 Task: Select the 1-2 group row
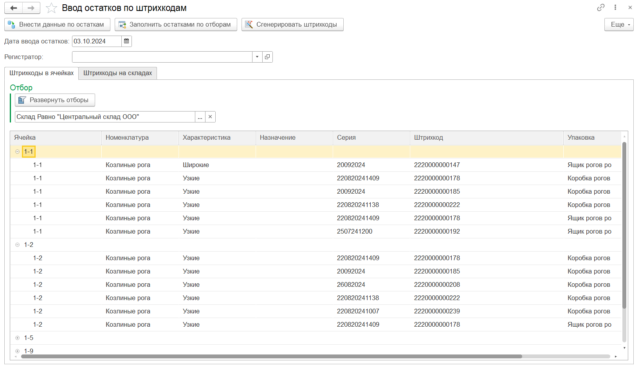tap(316, 245)
